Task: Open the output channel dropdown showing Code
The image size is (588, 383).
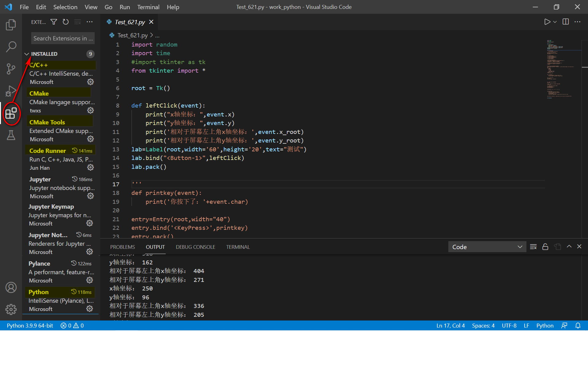Action: coord(487,247)
